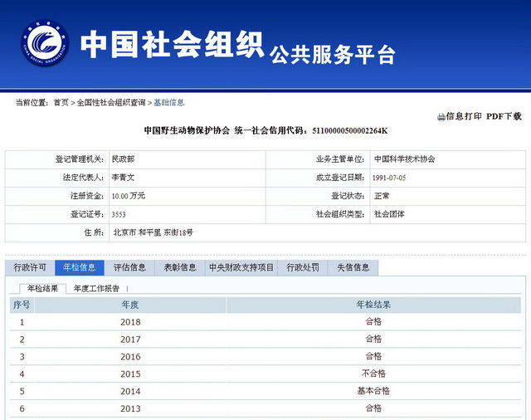Viewport: 531px width, 420px height.
Task: Click the 10.00 万元 registered capital value
Action: pyautogui.click(x=129, y=196)
